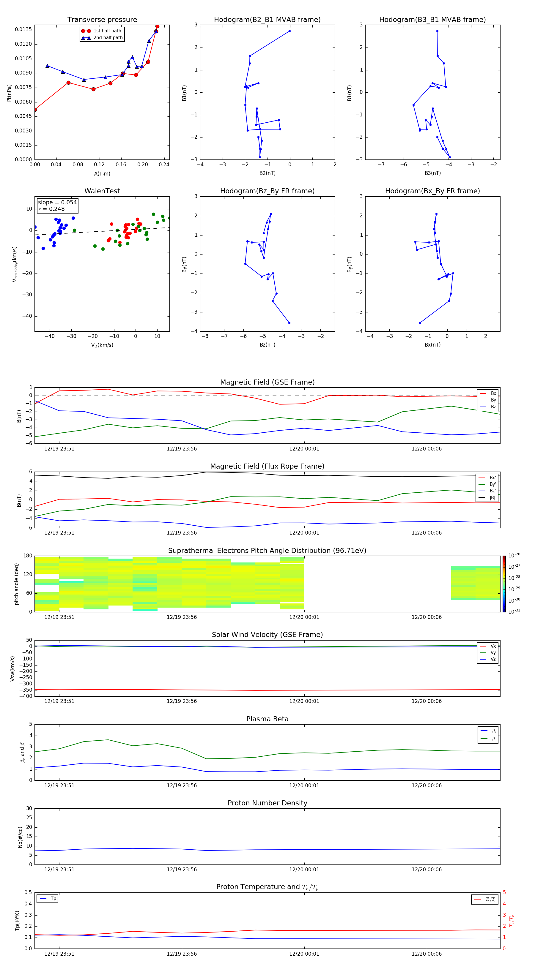Viewport: 535px width, 980px height.
Task: Click 'Vsw(km/s)' y-axis label
Action: (x=12, y=668)
